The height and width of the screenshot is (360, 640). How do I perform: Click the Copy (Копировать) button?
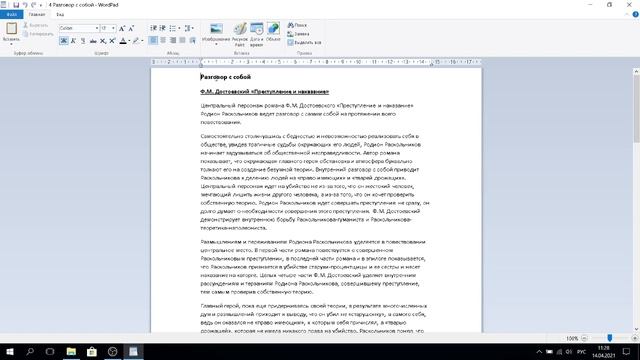38,34
